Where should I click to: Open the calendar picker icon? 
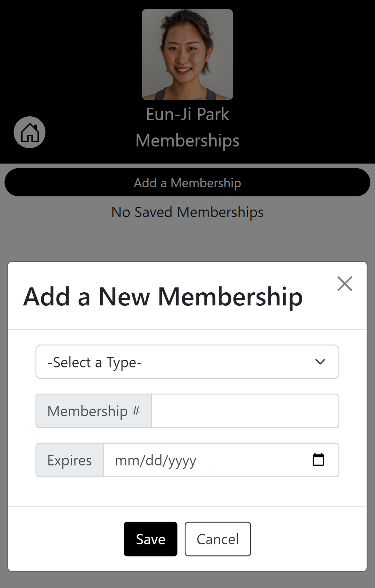tap(318, 460)
